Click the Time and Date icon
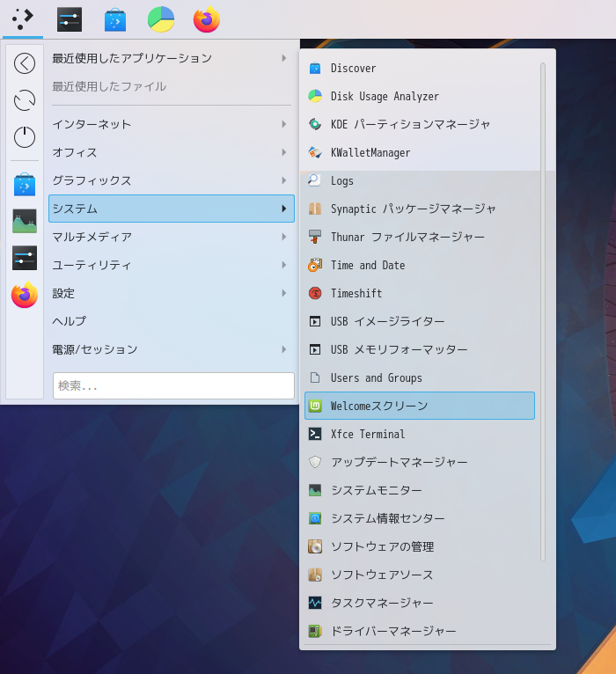Viewport: 616px width, 674px height. coord(315,265)
